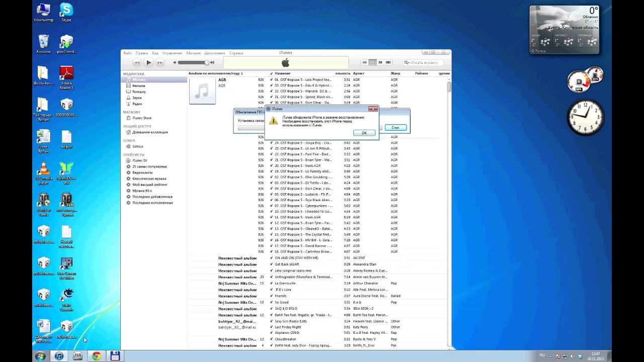Screen dimensions: 644x362
Task: Open the Правка menu
Action: point(142,53)
